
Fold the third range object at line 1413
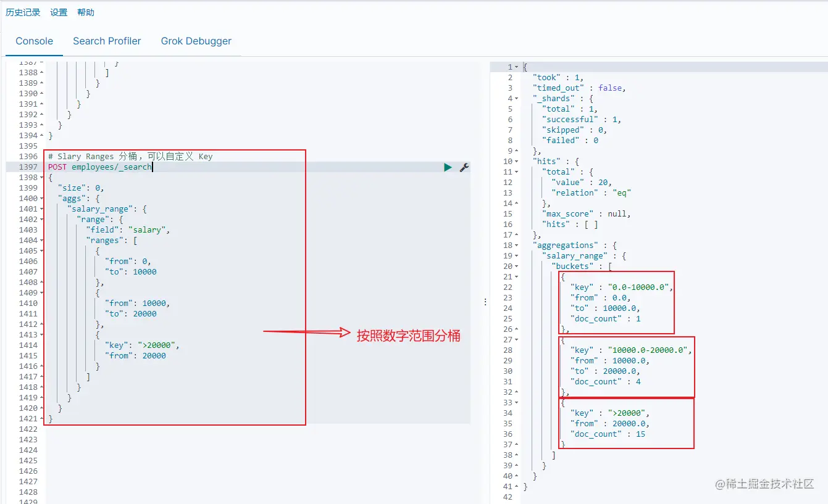coord(41,335)
